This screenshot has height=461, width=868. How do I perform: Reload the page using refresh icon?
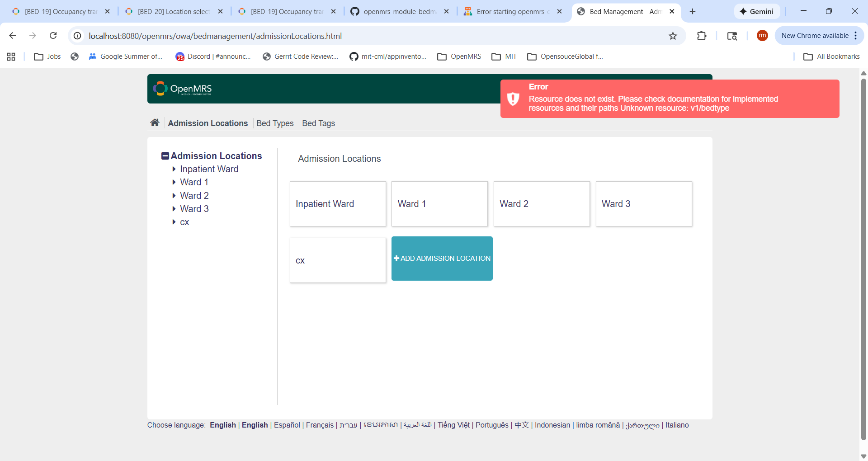[53, 36]
